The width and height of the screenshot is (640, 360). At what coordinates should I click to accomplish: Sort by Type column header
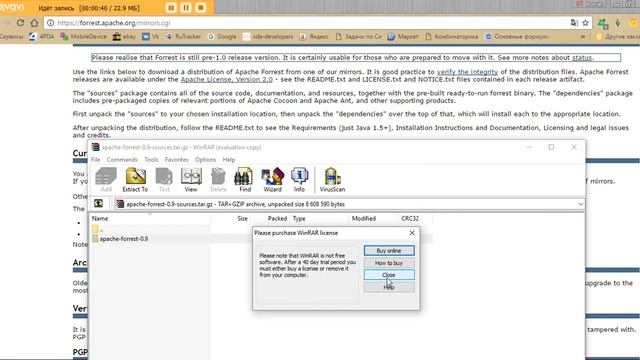click(299, 218)
